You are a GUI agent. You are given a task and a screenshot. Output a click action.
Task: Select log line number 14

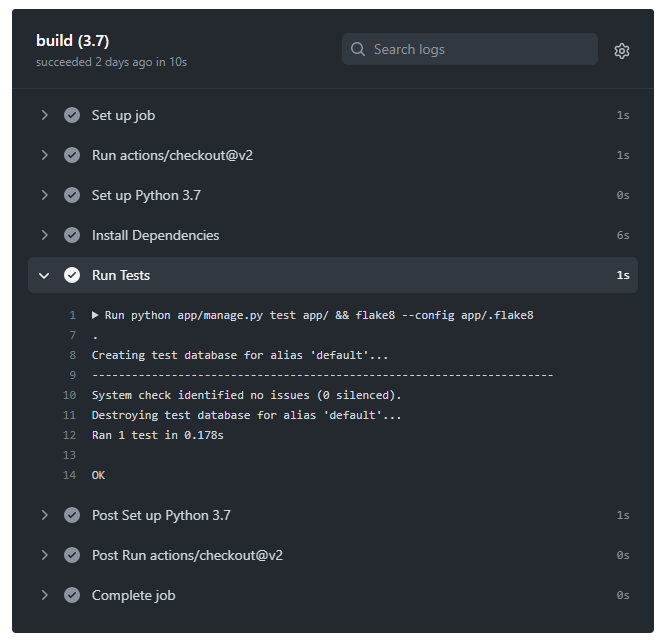click(70, 475)
